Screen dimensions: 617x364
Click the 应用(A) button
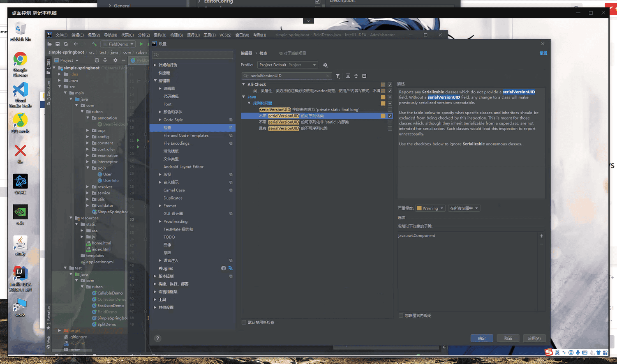click(x=534, y=339)
